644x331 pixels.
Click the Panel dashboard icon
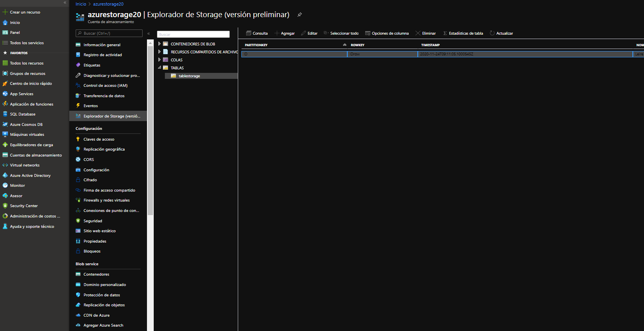click(5, 33)
